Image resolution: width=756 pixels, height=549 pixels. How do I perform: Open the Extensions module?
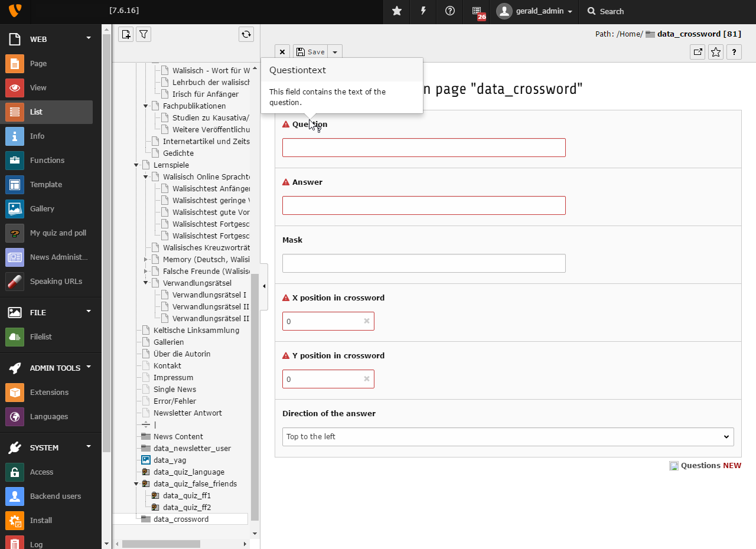[x=49, y=392]
